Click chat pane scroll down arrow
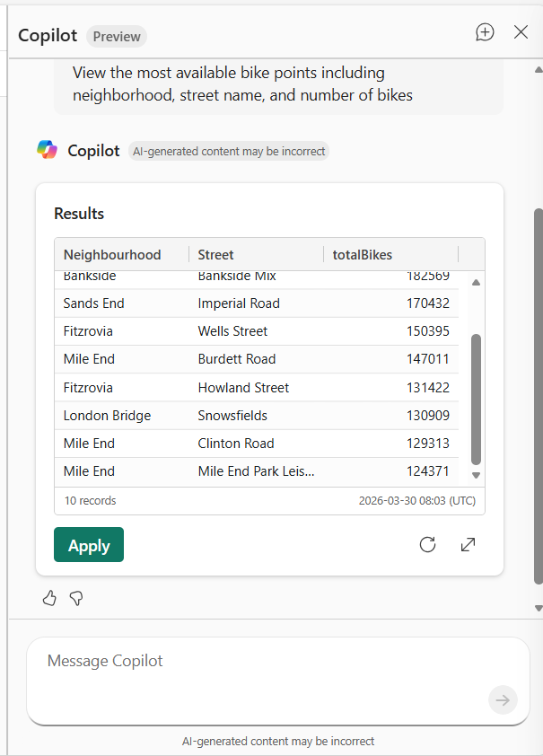The image size is (543, 756). 539,609
